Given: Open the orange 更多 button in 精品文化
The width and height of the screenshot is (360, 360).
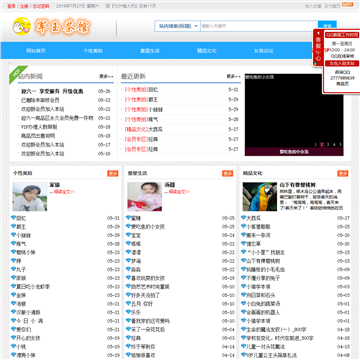Looking at the screenshot, I should point(343,173).
